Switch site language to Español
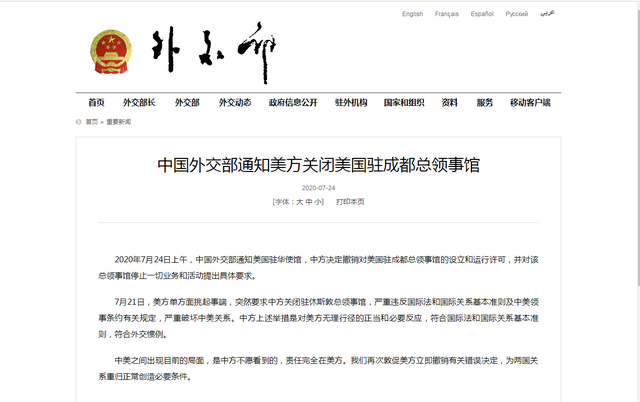Image resolution: width=640 pixels, height=402 pixels. point(482,14)
